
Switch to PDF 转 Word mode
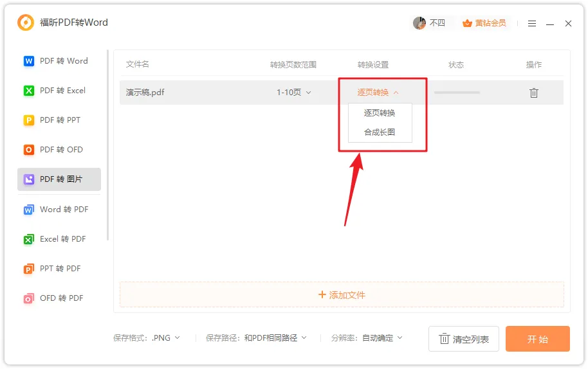click(59, 61)
